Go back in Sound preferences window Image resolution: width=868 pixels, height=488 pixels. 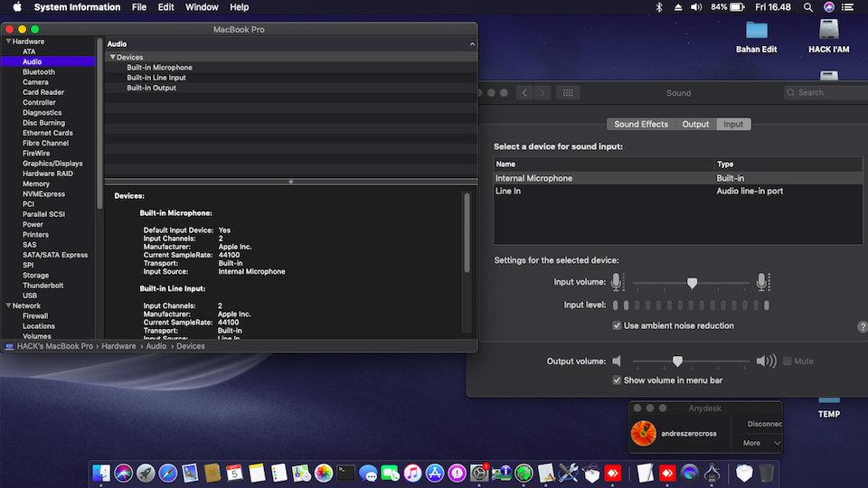524,93
